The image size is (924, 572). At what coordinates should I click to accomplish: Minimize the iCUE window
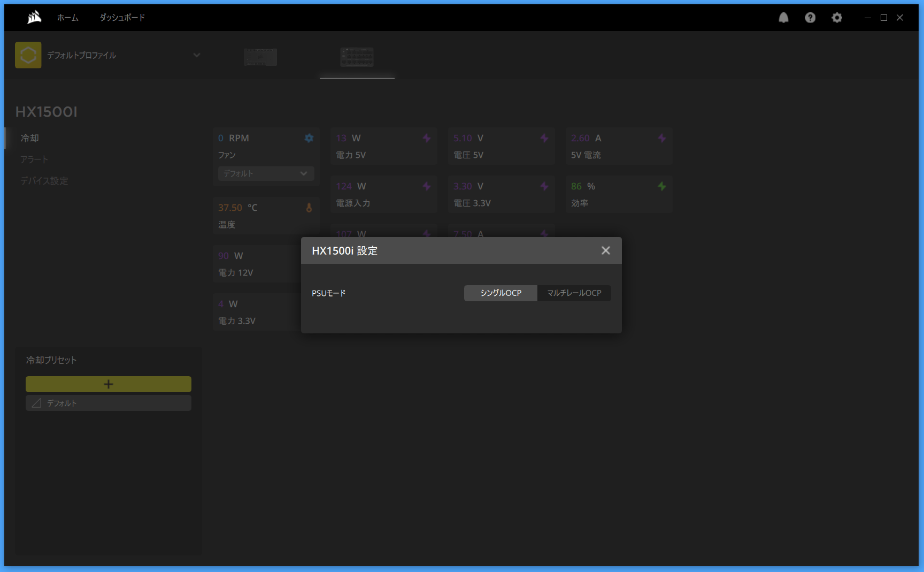point(868,18)
